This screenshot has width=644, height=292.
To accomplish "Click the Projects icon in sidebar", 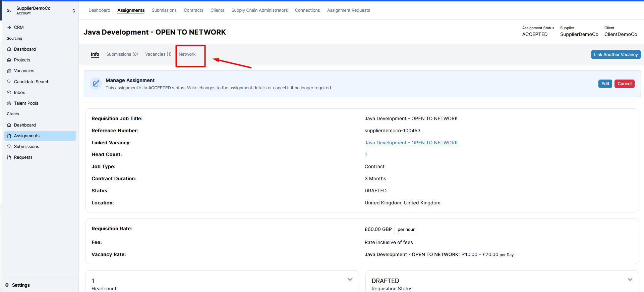I will [9, 60].
